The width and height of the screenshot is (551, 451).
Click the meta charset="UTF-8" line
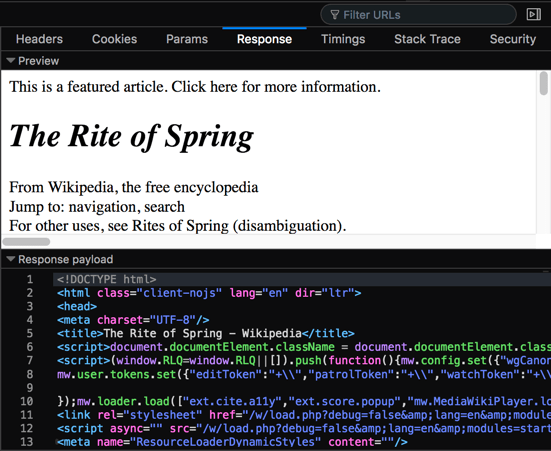point(133,320)
